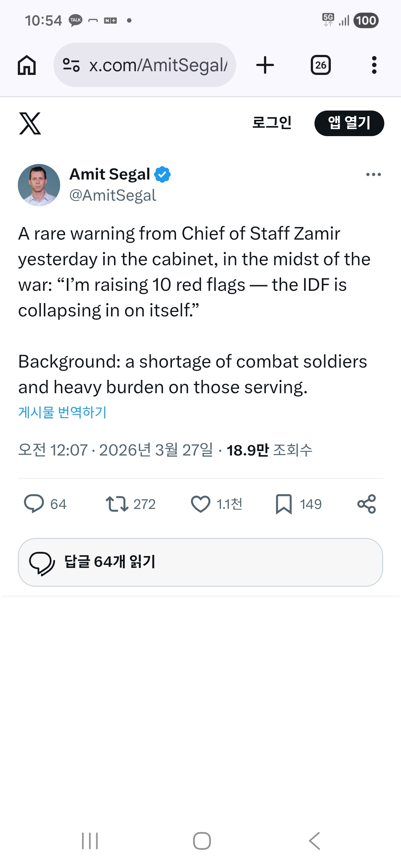Open the more options menu on the tweet

373,174
